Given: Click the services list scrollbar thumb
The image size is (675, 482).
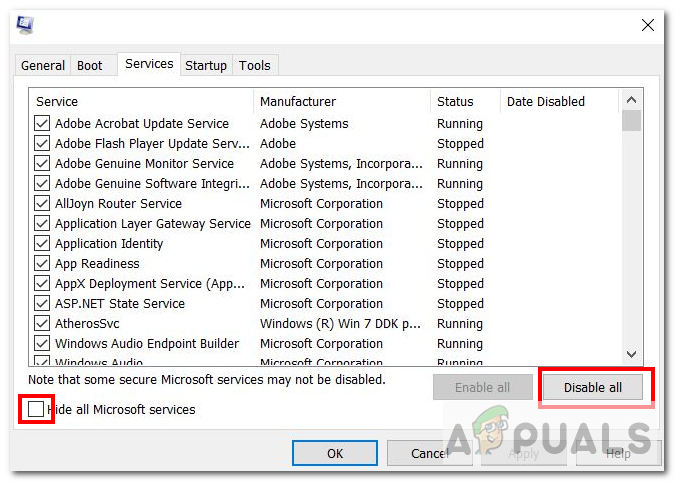Looking at the screenshot, I should [x=631, y=120].
